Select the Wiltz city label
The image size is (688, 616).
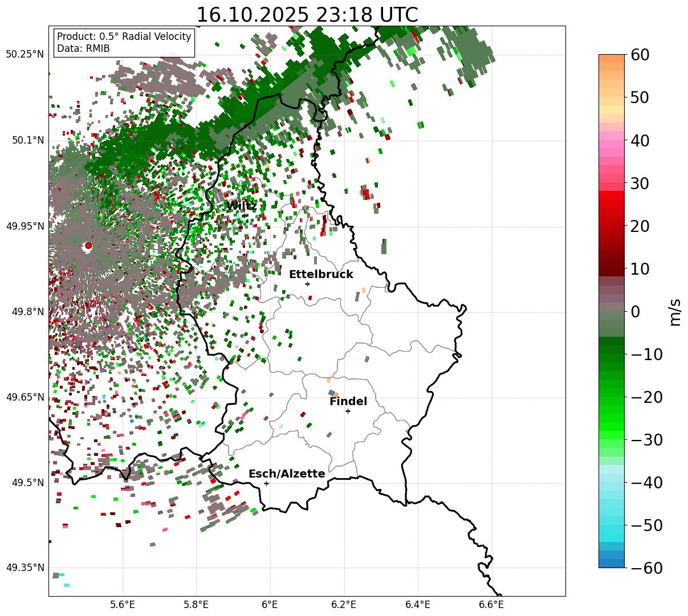[x=242, y=206]
